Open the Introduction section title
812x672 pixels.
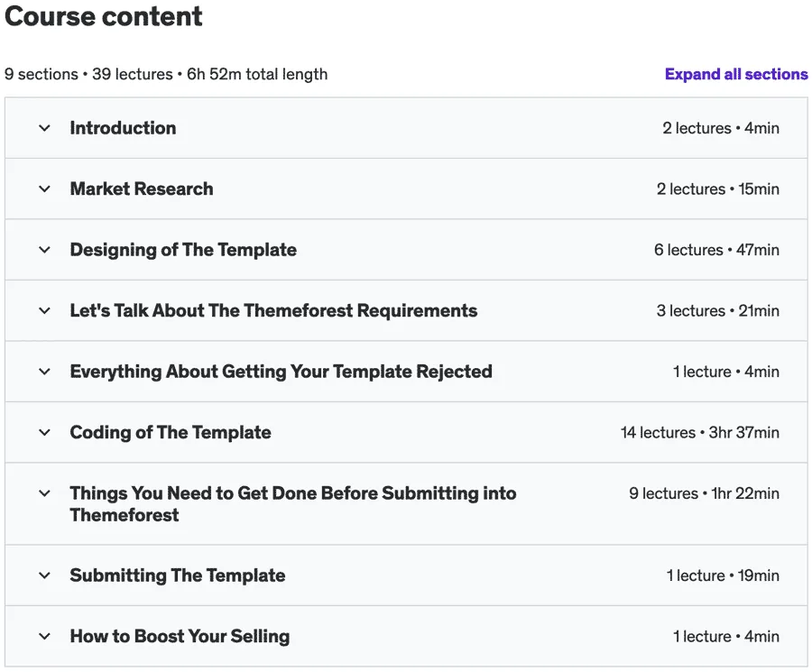click(123, 128)
